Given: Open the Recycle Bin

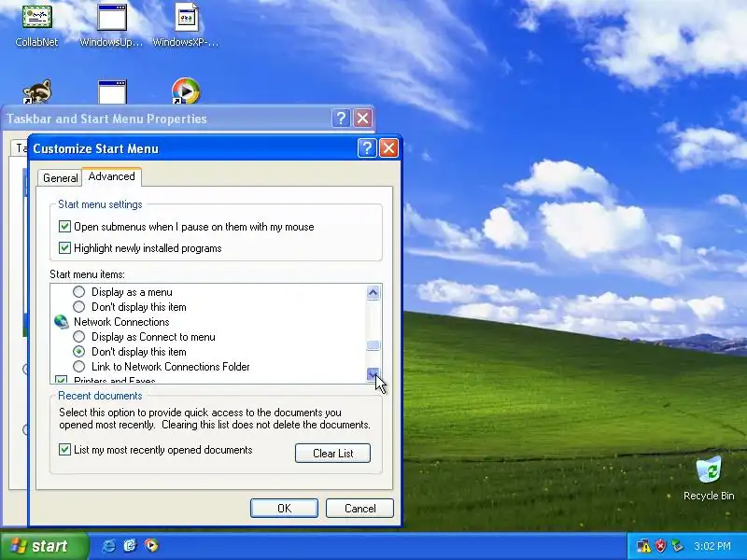Looking at the screenshot, I should pos(709,478).
